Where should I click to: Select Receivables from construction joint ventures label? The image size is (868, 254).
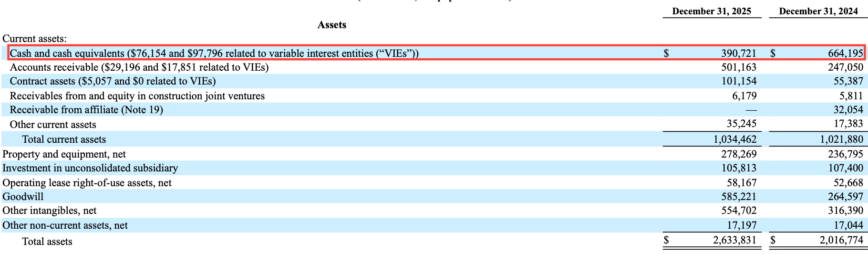(137, 96)
